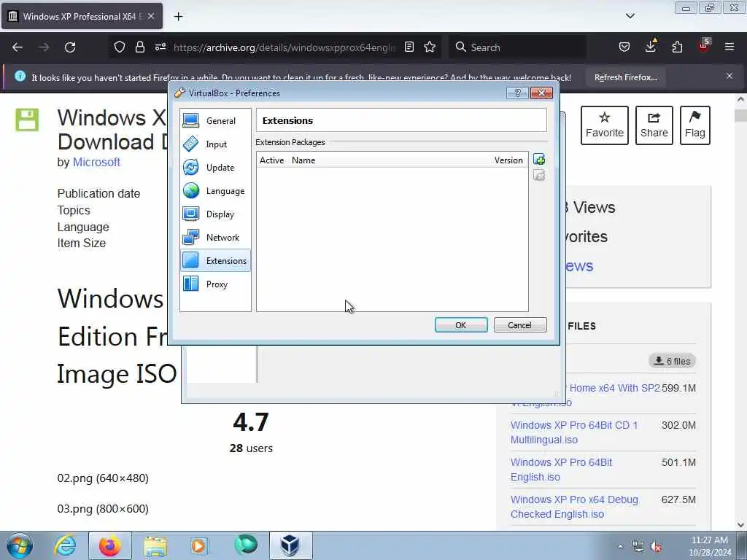The width and height of the screenshot is (747, 560).
Task: Open Firefox downloads panel
Action: [x=651, y=47]
